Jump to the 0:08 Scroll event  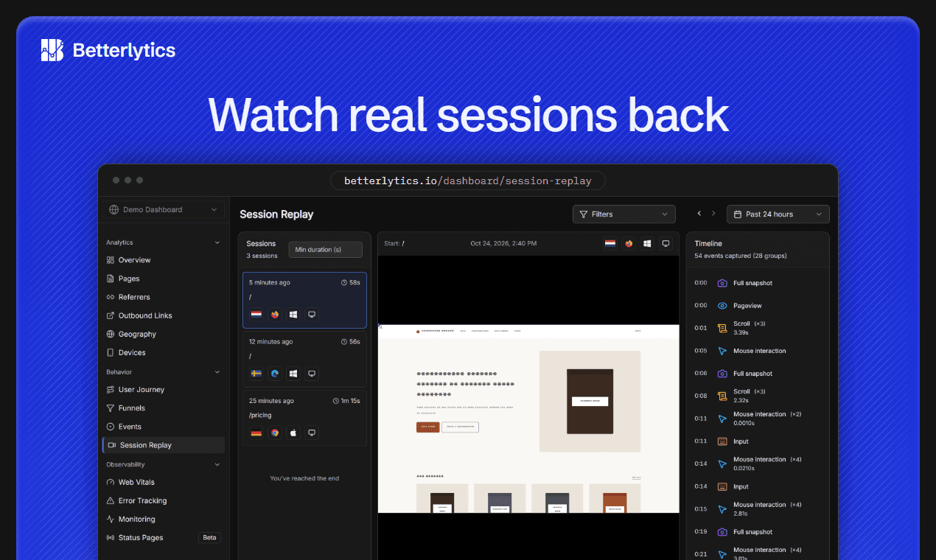758,396
